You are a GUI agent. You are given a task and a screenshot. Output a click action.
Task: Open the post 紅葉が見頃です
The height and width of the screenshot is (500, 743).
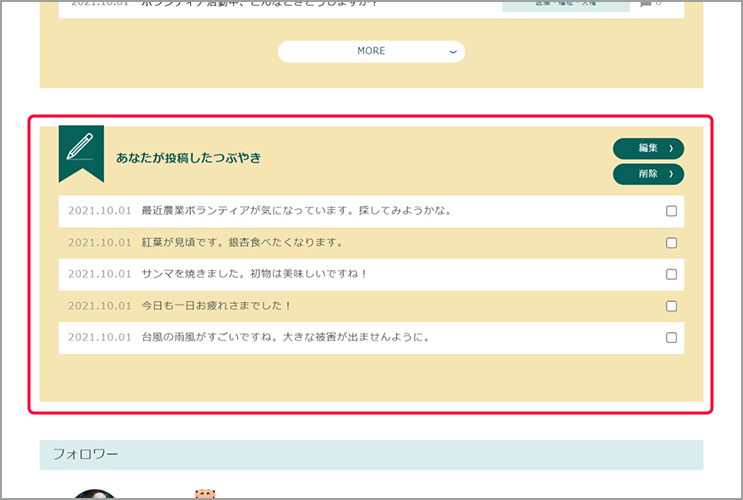(242, 243)
